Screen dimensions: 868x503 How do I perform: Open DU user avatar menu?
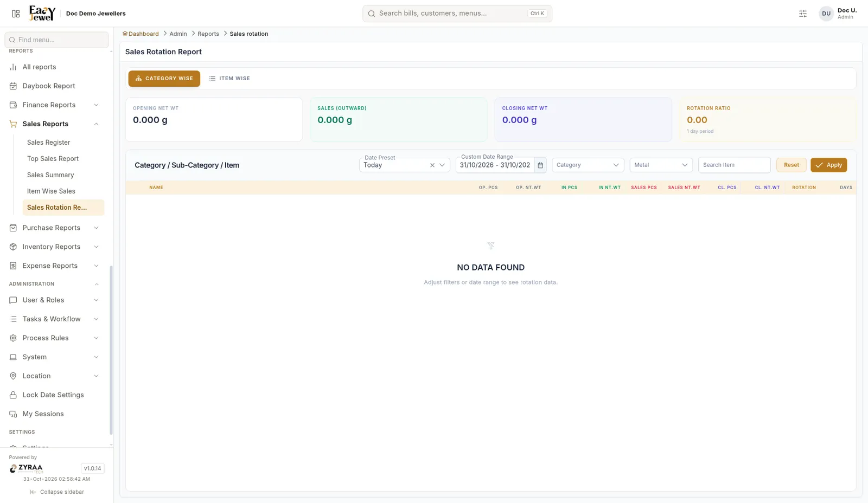(x=826, y=14)
